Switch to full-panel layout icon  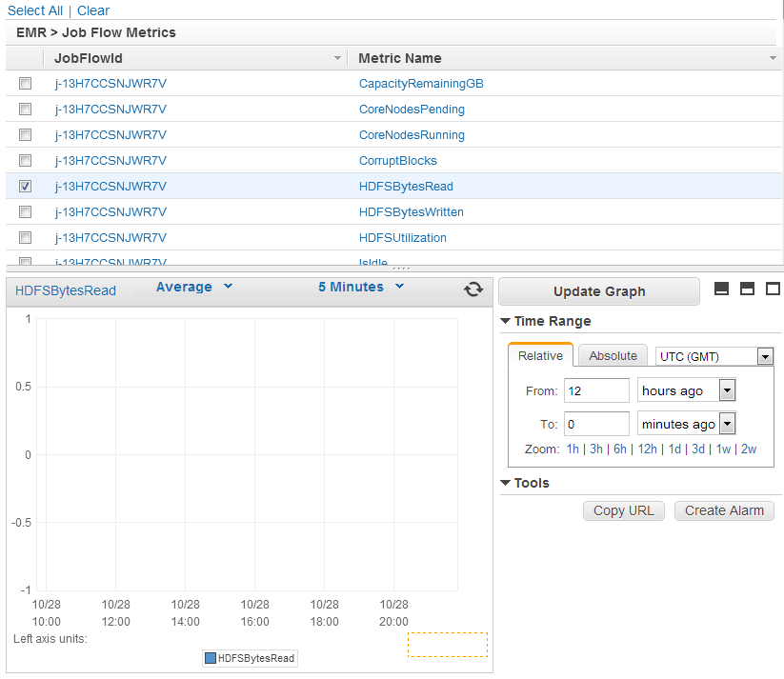pos(773,289)
